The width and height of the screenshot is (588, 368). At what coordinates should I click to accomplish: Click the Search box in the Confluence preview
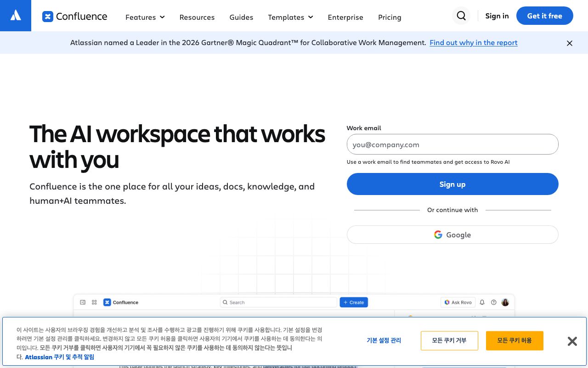pyautogui.click(x=278, y=302)
